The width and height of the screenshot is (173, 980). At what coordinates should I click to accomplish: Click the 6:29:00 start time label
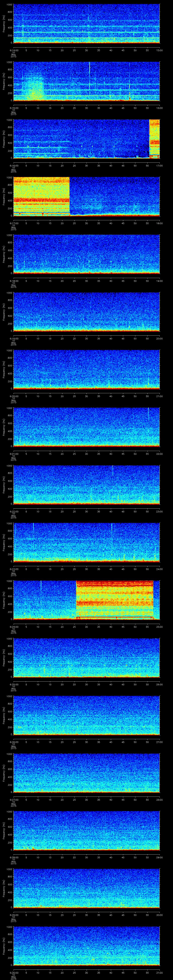14,915
